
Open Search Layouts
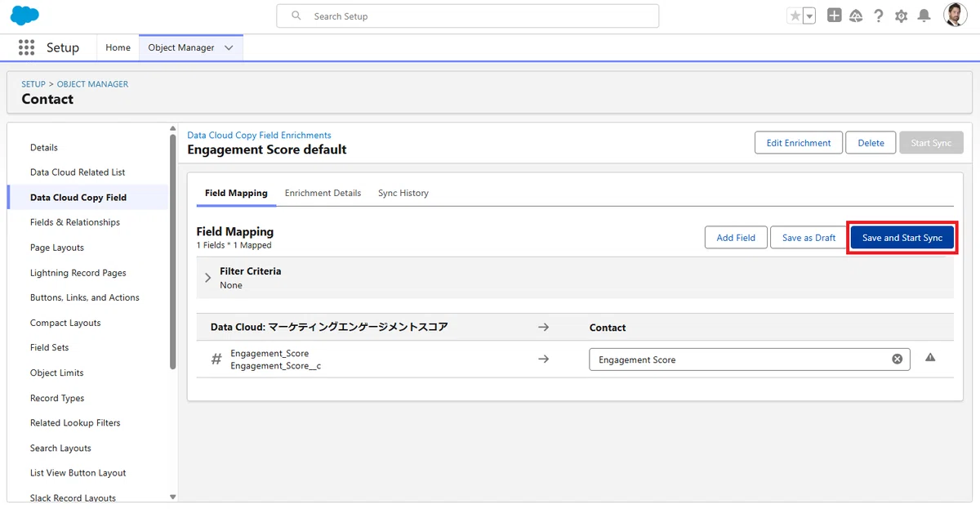tap(60, 448)
